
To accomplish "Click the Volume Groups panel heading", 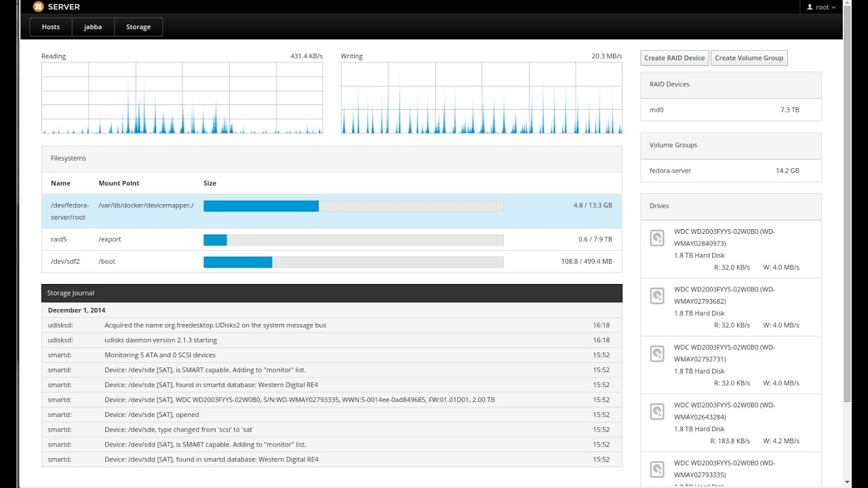I will [731, 145].
